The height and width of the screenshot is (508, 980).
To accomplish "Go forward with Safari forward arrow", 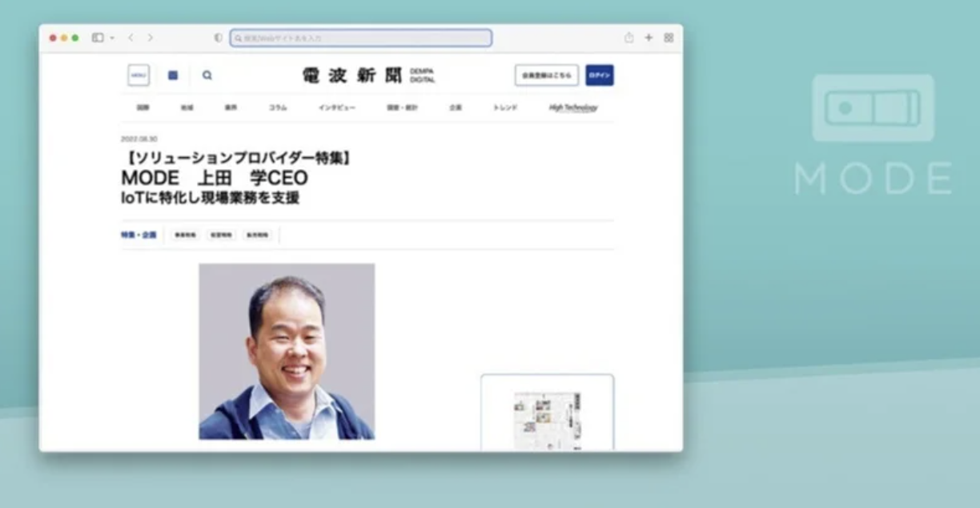I will 151,38.
